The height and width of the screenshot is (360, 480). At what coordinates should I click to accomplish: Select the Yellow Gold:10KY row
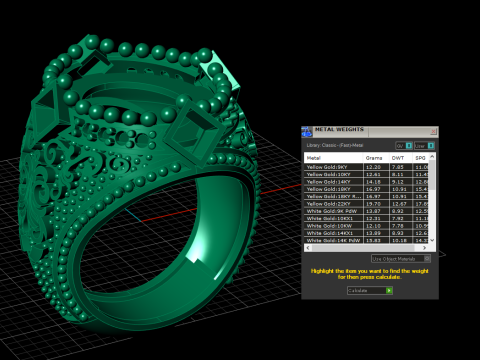pos(366,174)
